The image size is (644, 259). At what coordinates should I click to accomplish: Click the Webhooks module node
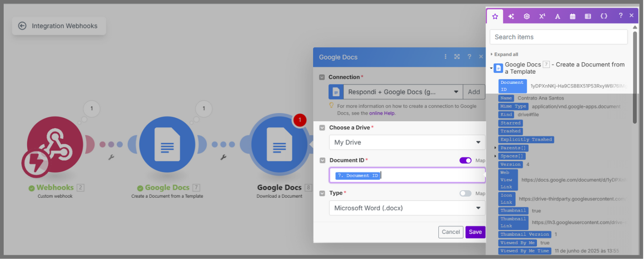tap(55, 144)
